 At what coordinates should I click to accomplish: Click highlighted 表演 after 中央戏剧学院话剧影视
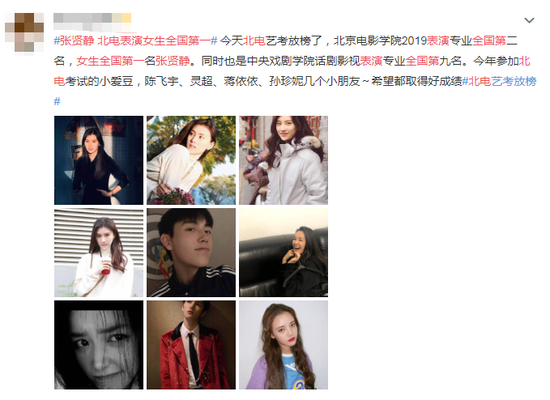pyautogui.click(x=371, y=61)
